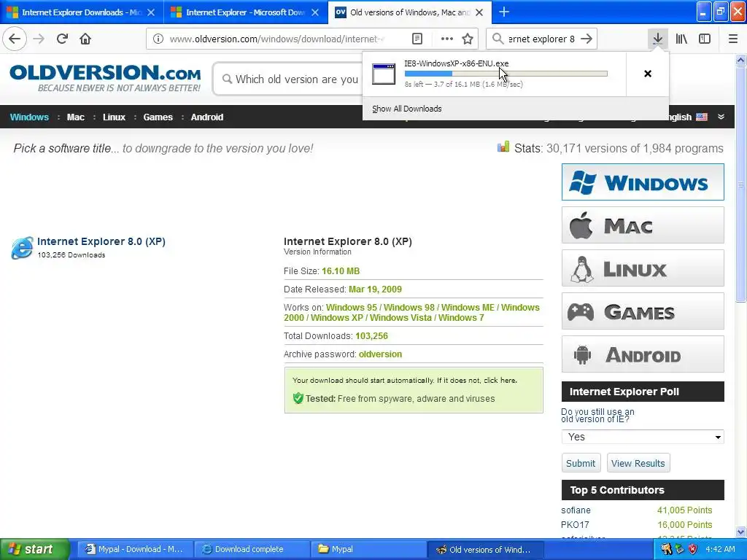Show site information icon in address bar
The image size is (747, 560).
click(x=158, y=39)
